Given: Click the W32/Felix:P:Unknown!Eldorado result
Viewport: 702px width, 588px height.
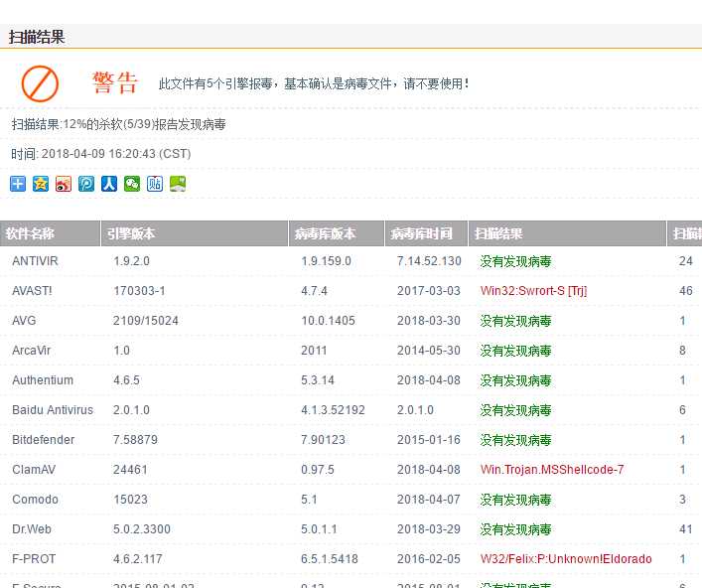Looking at the screenshot, I should [x=566, y=559].
